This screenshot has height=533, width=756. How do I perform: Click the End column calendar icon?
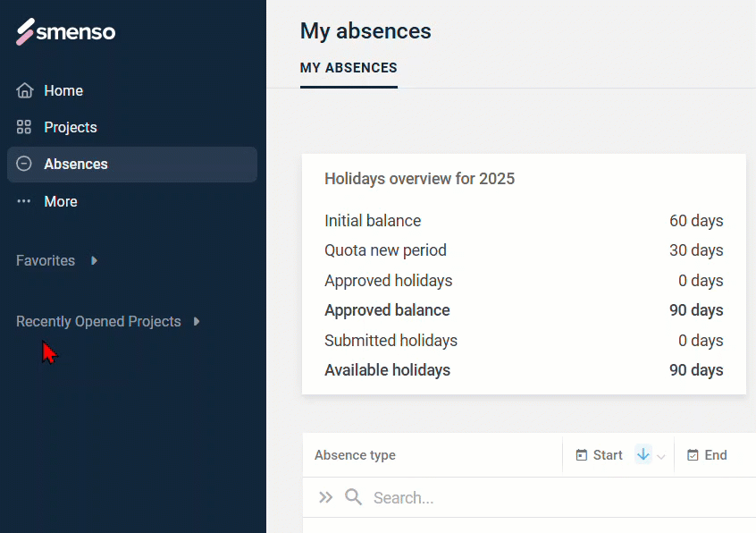[x=693, y=455]
